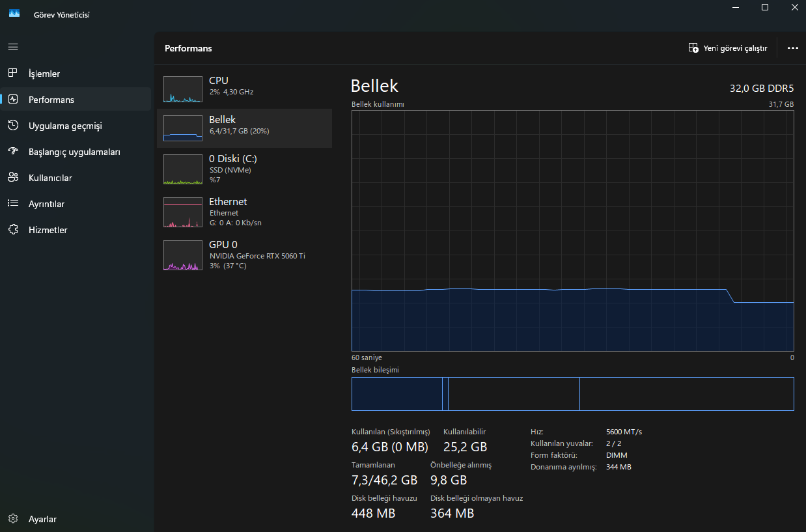
Task: Click the 9,8 GB cached value
Action: point(449,480)
